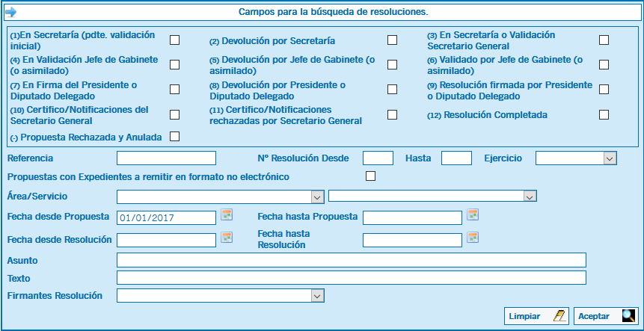Open the Ejercicio dropdown

pos(576,158)
